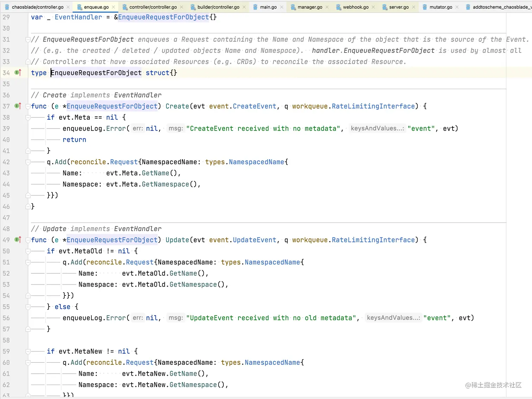
Task: Go to the webhook.go tab
Action: coord(356,7)
